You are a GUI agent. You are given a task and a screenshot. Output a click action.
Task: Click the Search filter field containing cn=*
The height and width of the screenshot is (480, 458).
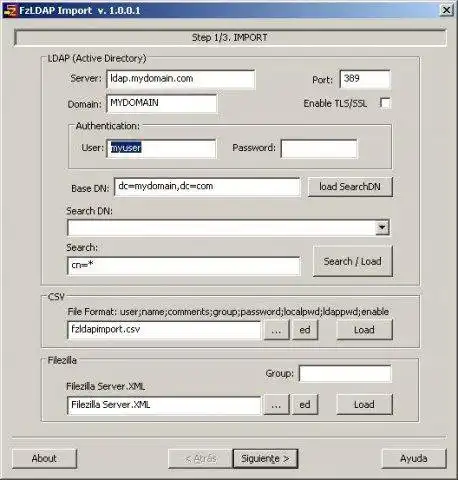(184, 266)
